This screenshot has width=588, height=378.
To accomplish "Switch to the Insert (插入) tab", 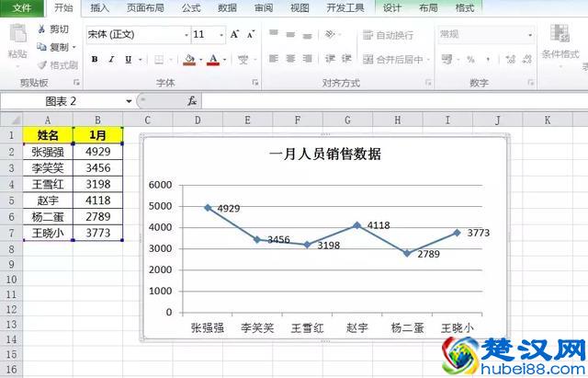I will (99, 8).
